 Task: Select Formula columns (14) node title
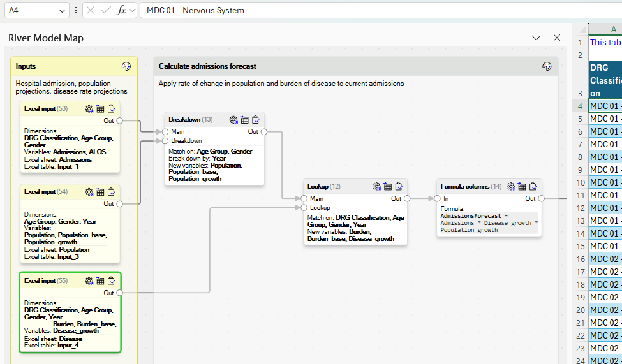(471, 186)
